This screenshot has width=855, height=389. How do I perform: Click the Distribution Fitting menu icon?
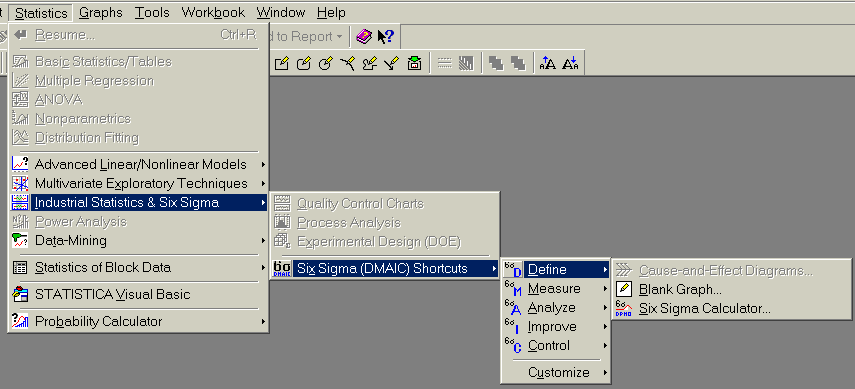coord(20,137)
